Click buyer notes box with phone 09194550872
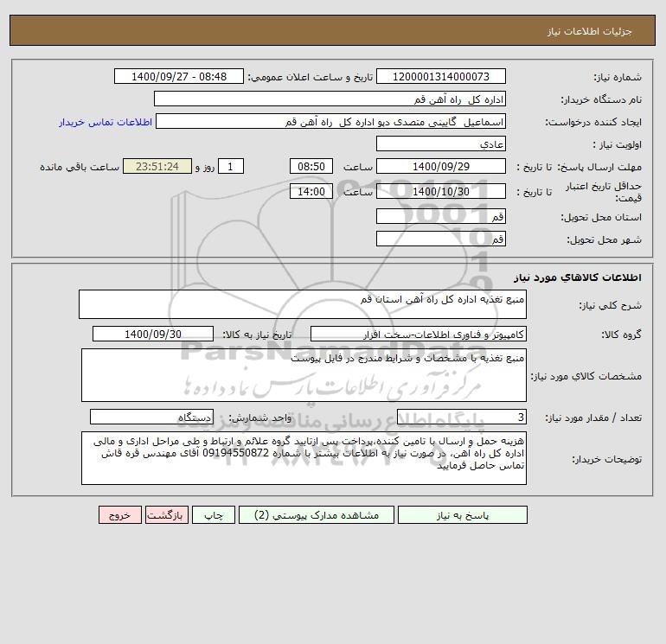666x644 pixels. [x=304, y=458]
